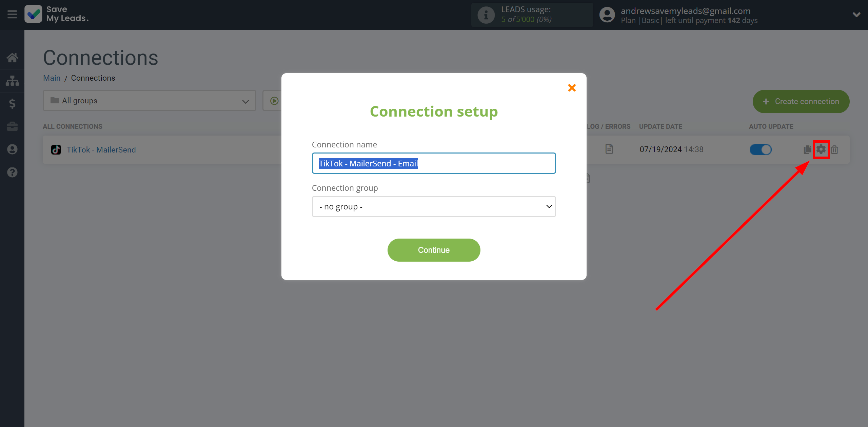Click Continue button to proceed with setup
Screen dimensions: 868x427
tap(434, 249)
